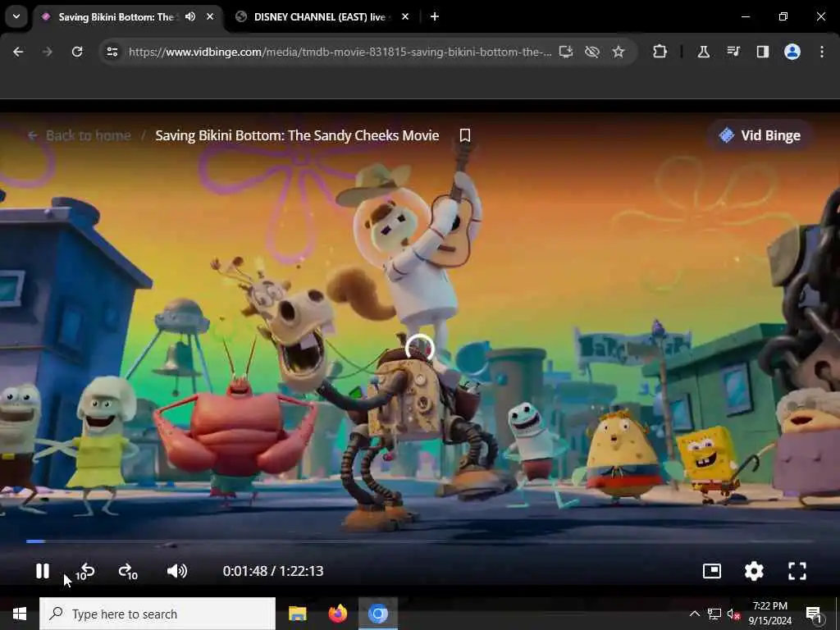Image resolution: width=840 pixels, height=630 pixels.
Task: Open Windows notification center
Action: (815, 614)
